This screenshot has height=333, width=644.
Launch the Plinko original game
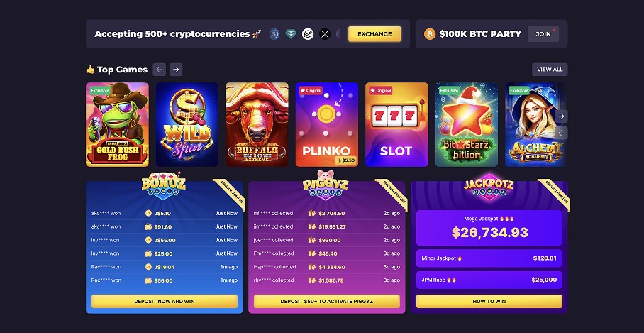(x=327, y=124)
